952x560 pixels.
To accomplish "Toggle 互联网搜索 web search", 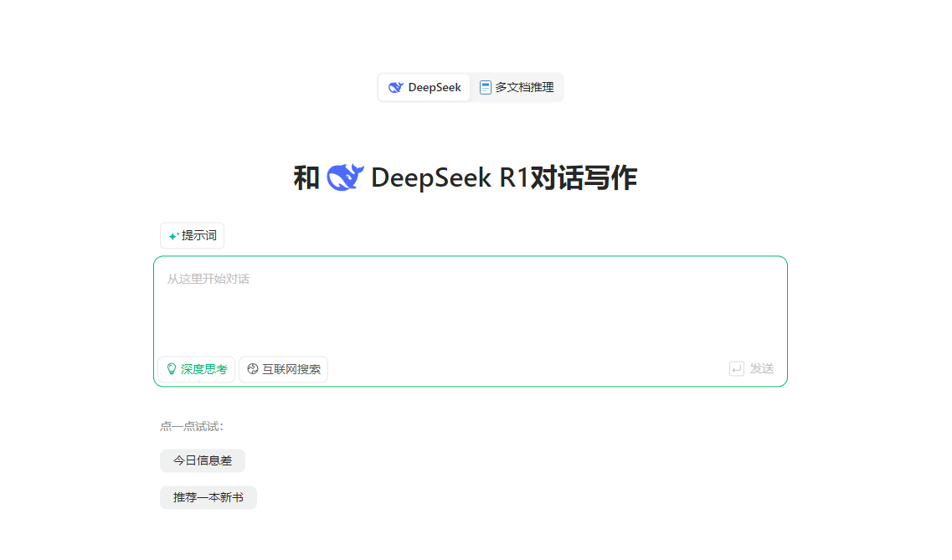I will coord(284,369).
